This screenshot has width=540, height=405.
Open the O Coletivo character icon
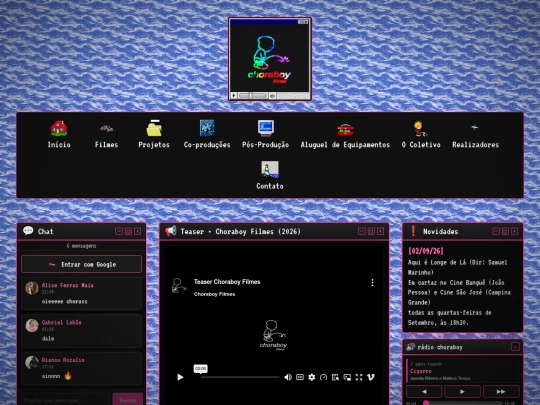pos(420,128)
